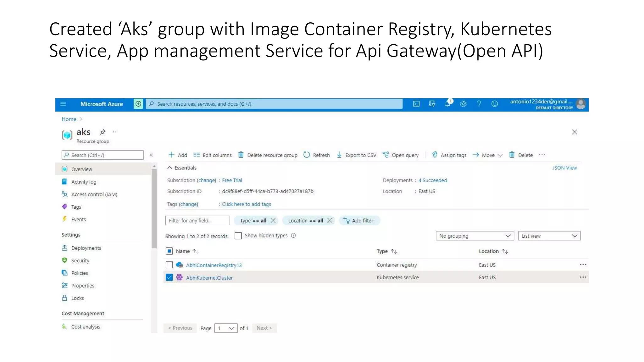Viewport: 644px width, 362px height.
Task: Click the Previous page button
Action: click(180, 328)
